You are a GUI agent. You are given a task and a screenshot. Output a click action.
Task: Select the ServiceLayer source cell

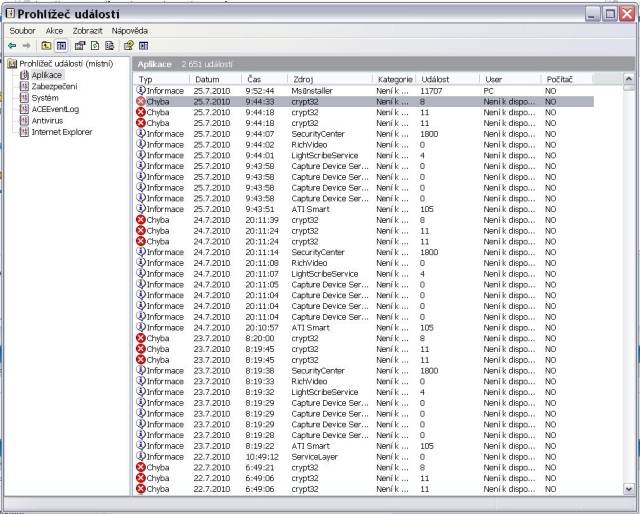click(314, 457)
